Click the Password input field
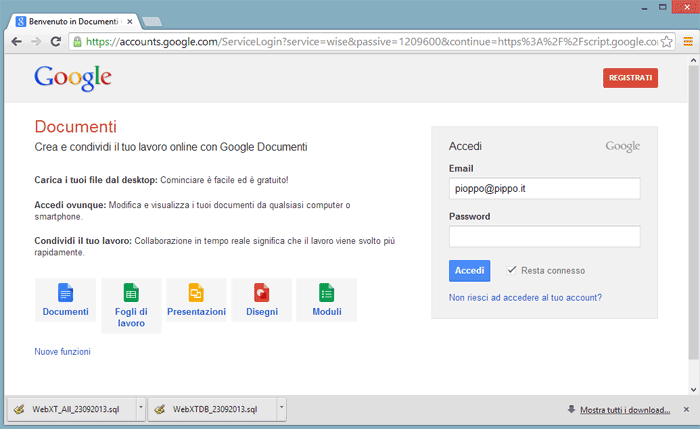This screenshot has width=700, height=429. click(544, 236)
